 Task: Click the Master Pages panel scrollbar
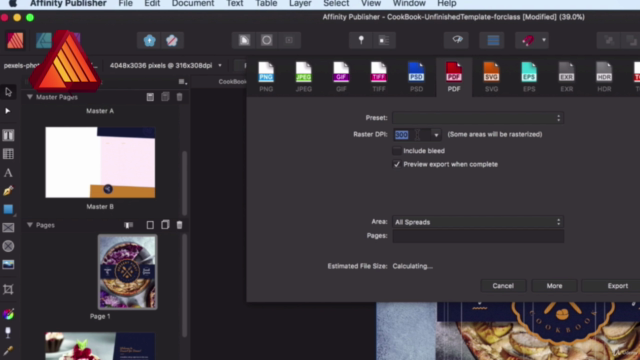184,183
